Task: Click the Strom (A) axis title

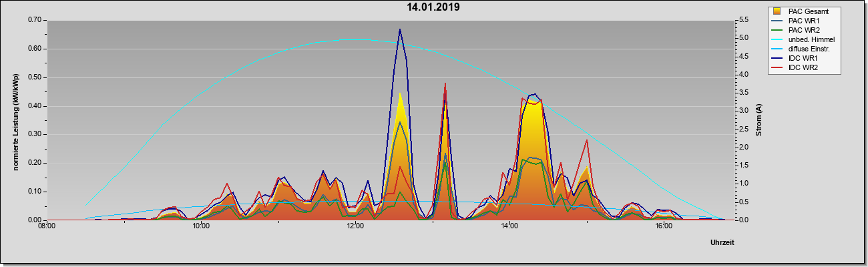Action: pyautogui.click(x=759, y=121)
